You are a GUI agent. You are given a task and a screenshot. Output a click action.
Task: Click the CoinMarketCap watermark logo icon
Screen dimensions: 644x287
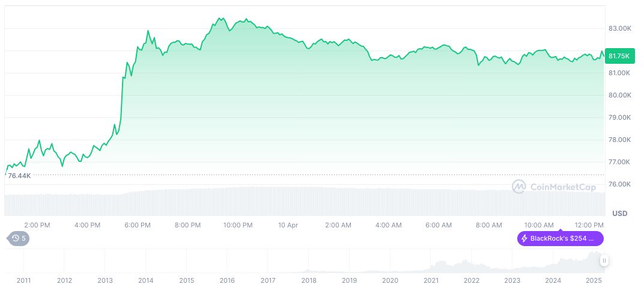(x=519, y=187)
